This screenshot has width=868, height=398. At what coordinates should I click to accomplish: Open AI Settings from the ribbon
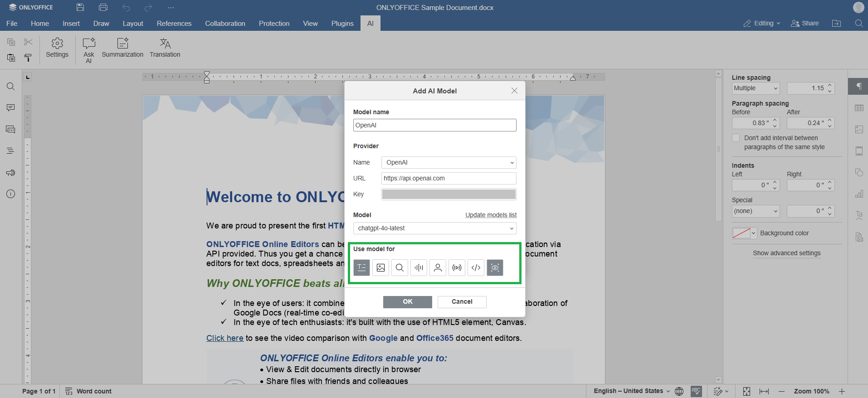pyautogui.click(x=57, y=44)
